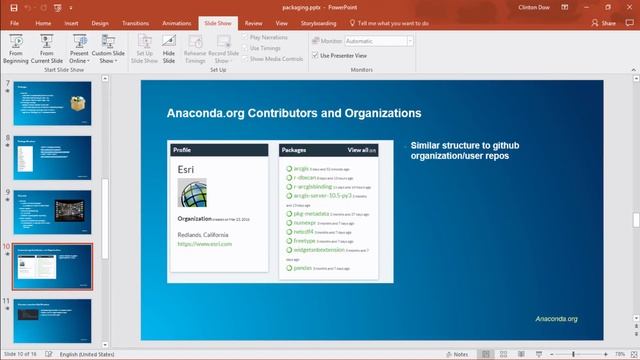Image resolution: width=640 pixels, height=360 pixels.
Task: Switch to the Storyboarding tab
Action: click(x=318, y=23)
